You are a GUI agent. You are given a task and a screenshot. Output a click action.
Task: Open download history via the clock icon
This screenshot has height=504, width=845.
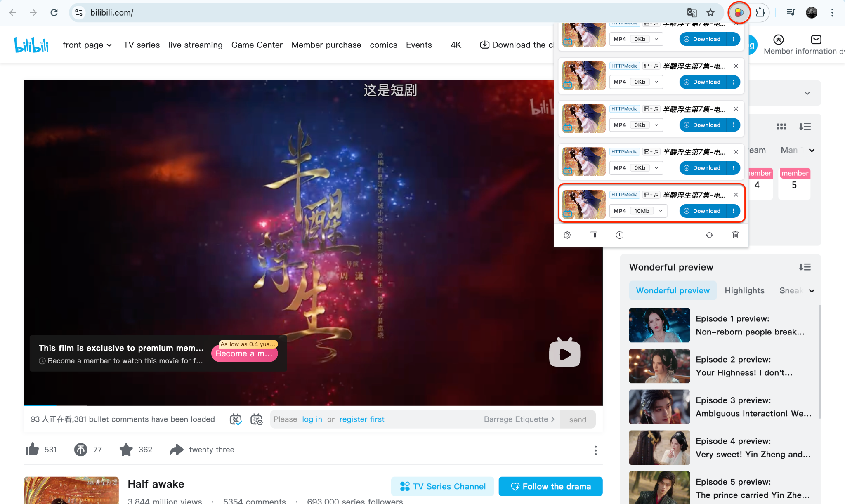pos(620,235)
